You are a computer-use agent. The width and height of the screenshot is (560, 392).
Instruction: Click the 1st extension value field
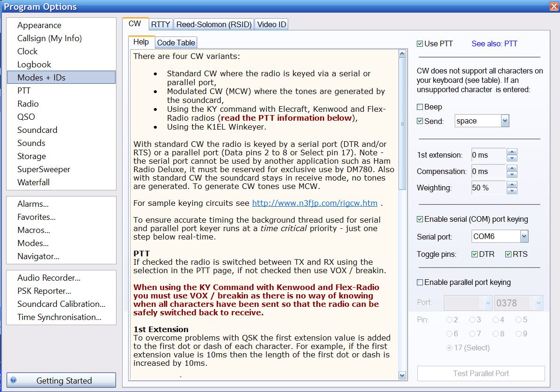[x=488, y=155]
